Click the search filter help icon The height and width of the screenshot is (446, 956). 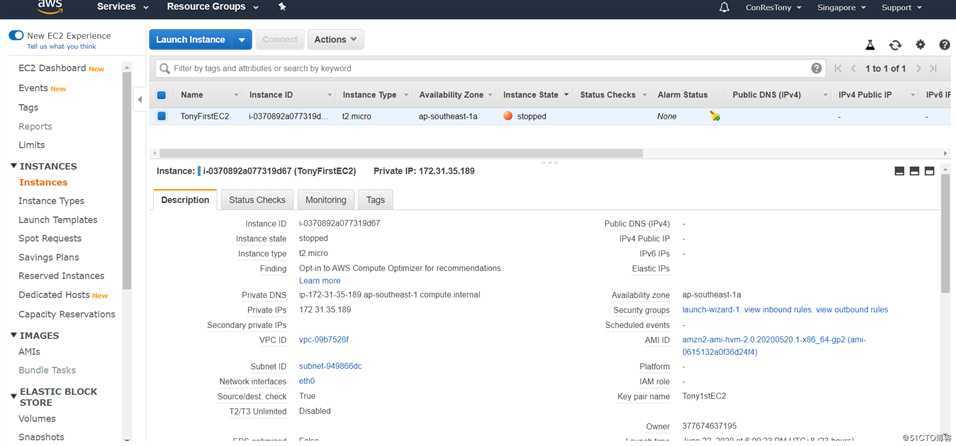(816, 68)
